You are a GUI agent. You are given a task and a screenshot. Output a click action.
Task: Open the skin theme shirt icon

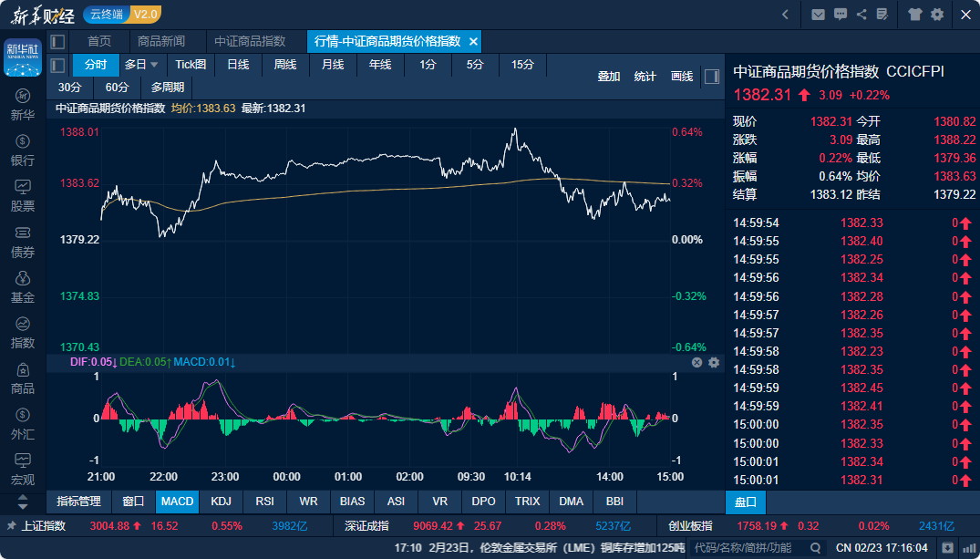915,14
